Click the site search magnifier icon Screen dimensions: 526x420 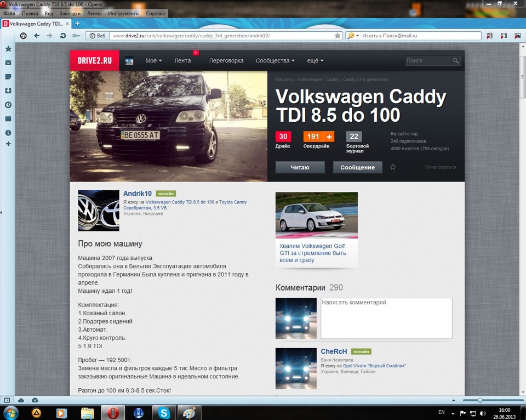pyautogui.click(x=455, y=61)
